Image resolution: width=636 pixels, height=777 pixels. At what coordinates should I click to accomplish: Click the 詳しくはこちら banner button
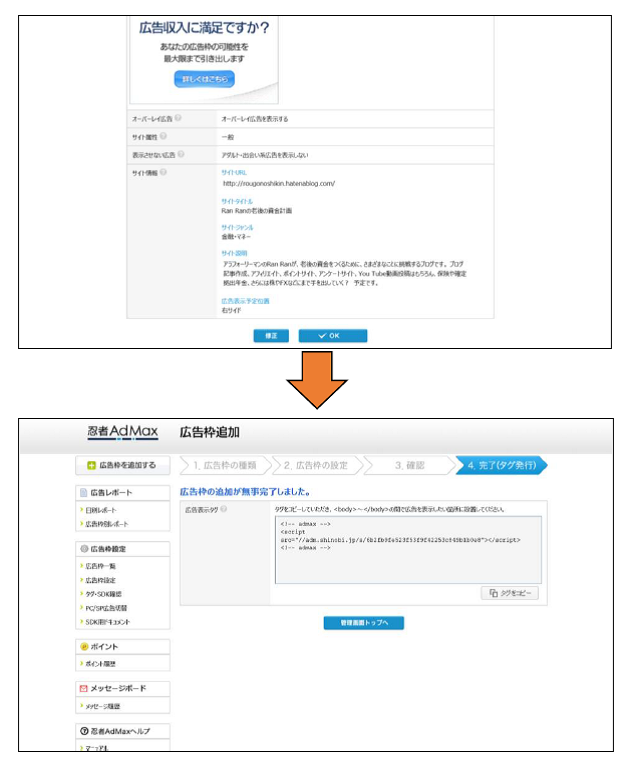click(x=204, y=79)
